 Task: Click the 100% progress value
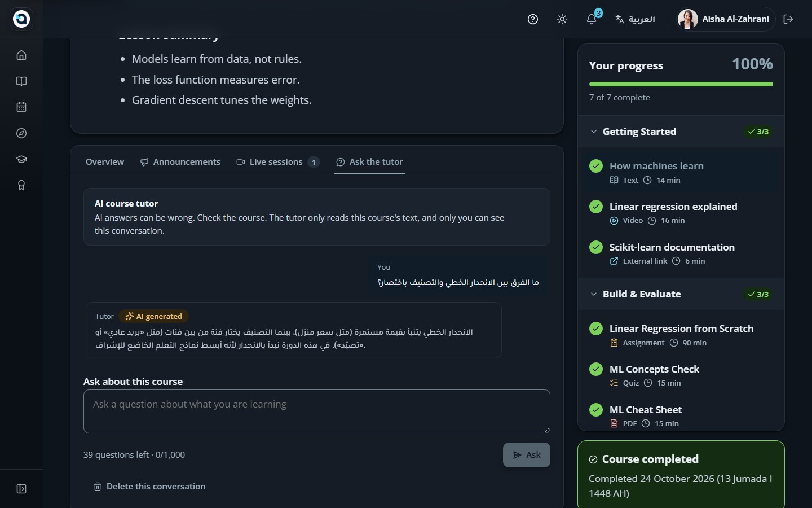coord(752,64)
